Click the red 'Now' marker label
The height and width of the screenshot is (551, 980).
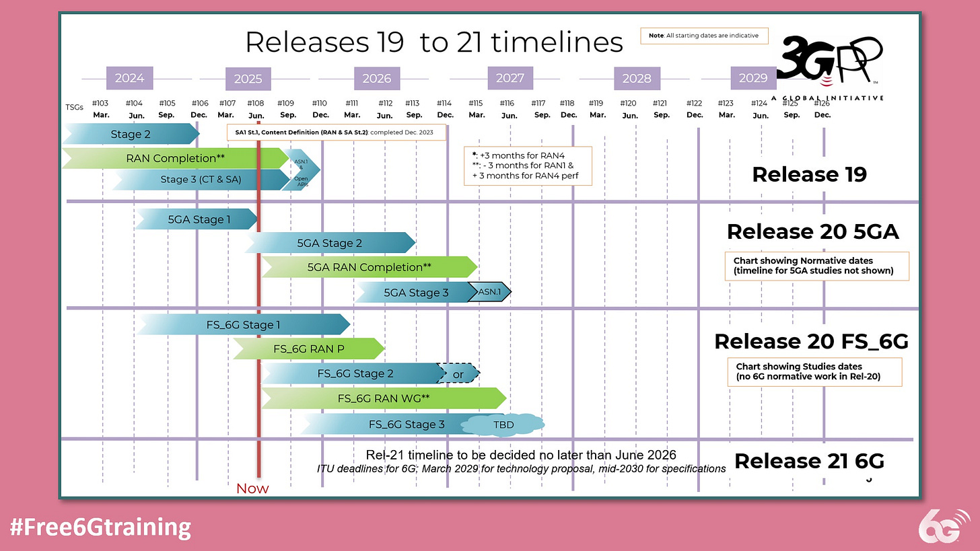pyautogui.click(x=252, y=488)
